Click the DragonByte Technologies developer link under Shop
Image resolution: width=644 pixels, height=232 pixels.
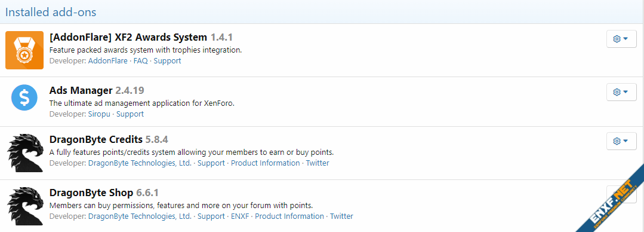point(140,216)
